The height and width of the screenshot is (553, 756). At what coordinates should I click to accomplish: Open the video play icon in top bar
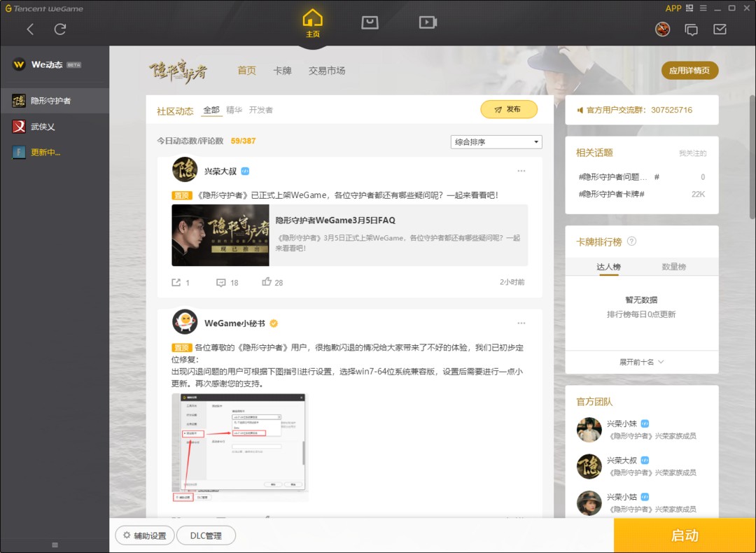pos(428,22)
